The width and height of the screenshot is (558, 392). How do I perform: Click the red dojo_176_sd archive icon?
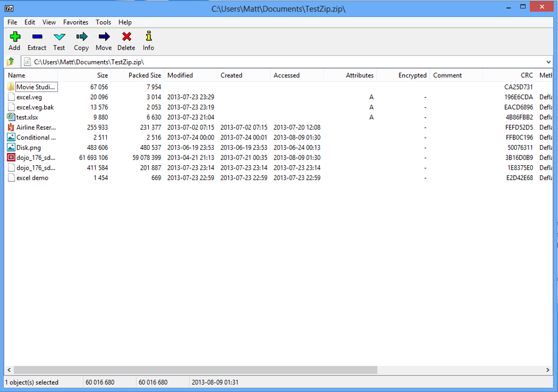tap(11, 158)
